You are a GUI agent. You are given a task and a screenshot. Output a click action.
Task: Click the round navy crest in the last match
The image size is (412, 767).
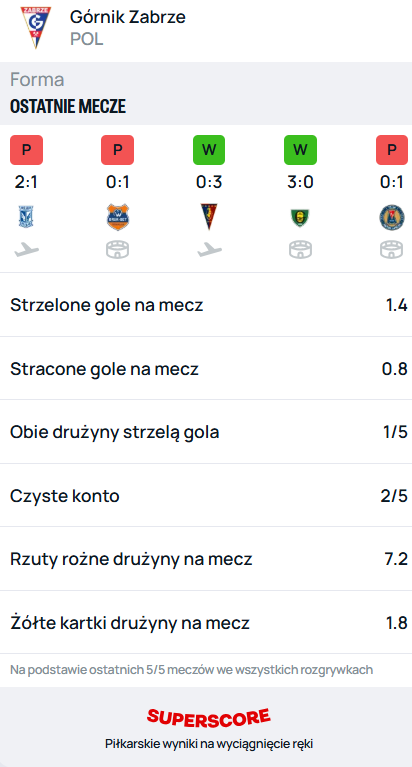pyautogui.click(x=391, y=218)
